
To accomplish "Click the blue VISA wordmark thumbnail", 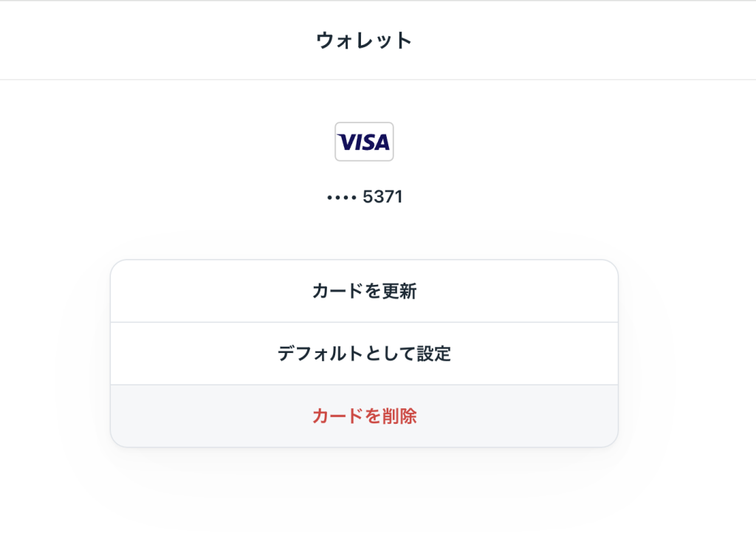I will (x=364, y=142).
